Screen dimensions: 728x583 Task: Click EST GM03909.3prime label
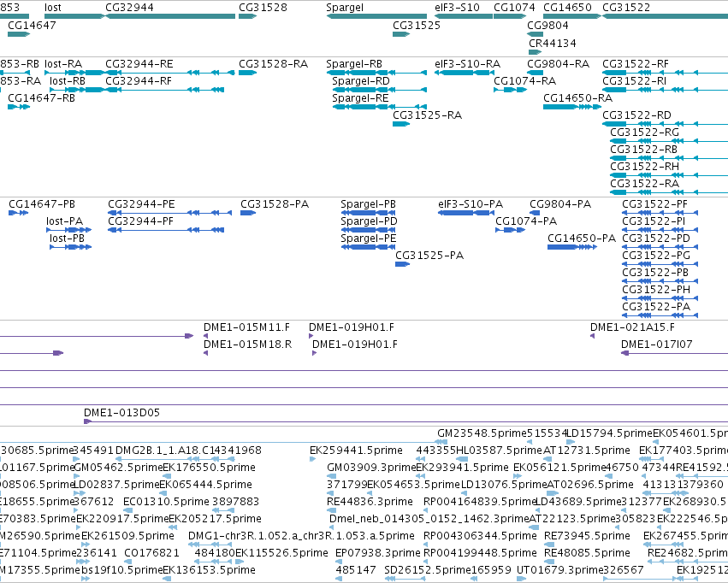371,467
